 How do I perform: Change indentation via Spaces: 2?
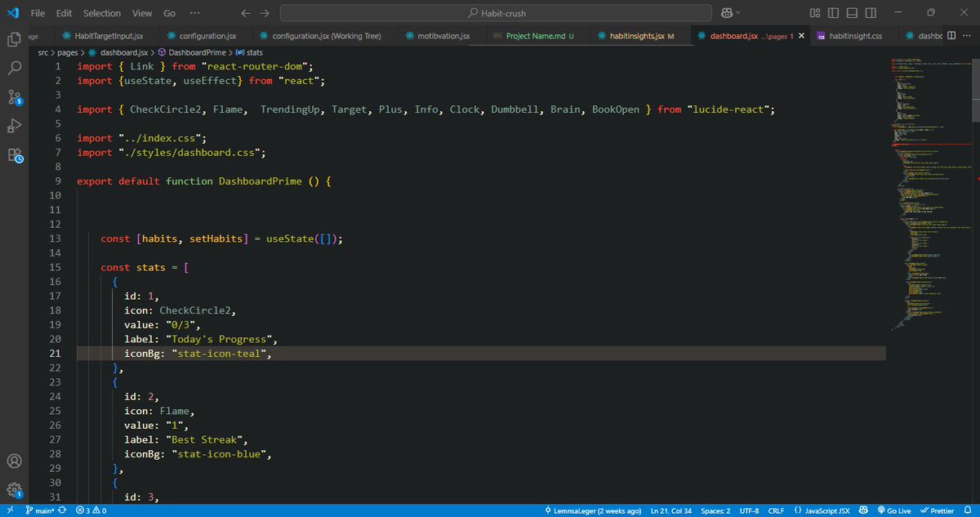(715, 510)
